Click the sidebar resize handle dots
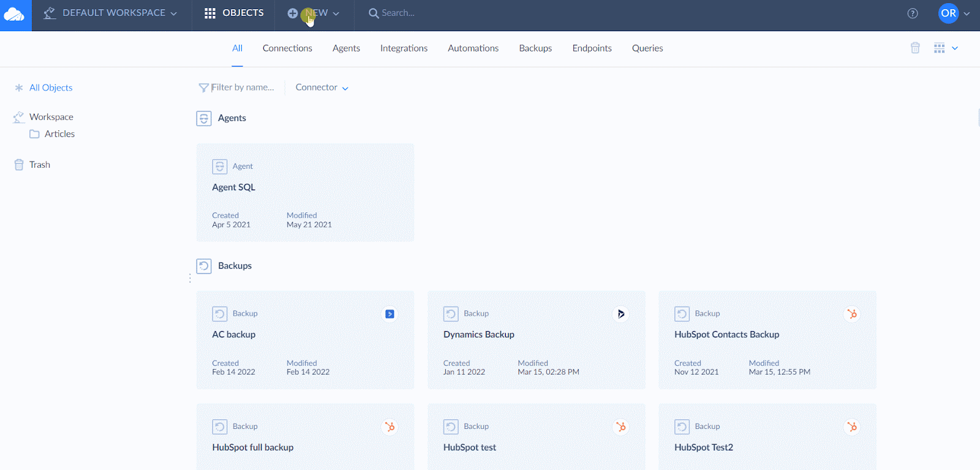Screen dimensions: 980x470 pos(190,278)
